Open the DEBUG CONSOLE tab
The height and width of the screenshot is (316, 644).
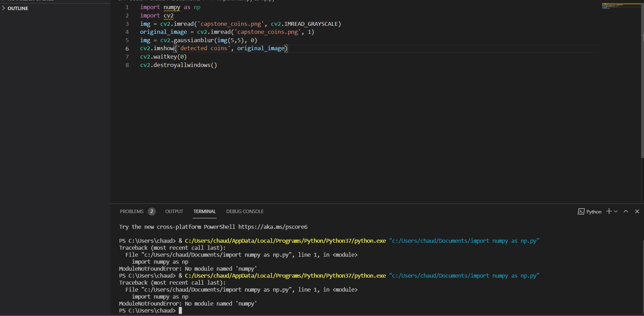245,211
